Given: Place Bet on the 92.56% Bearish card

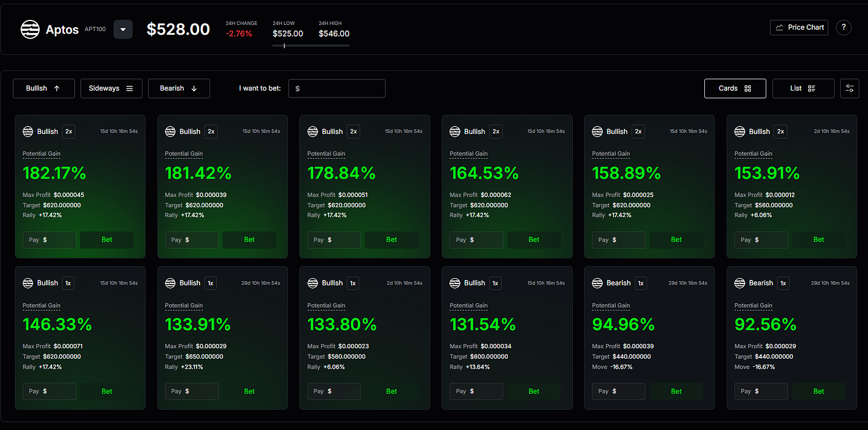Looking at the screenshot, I should click(x=818, y=392).
